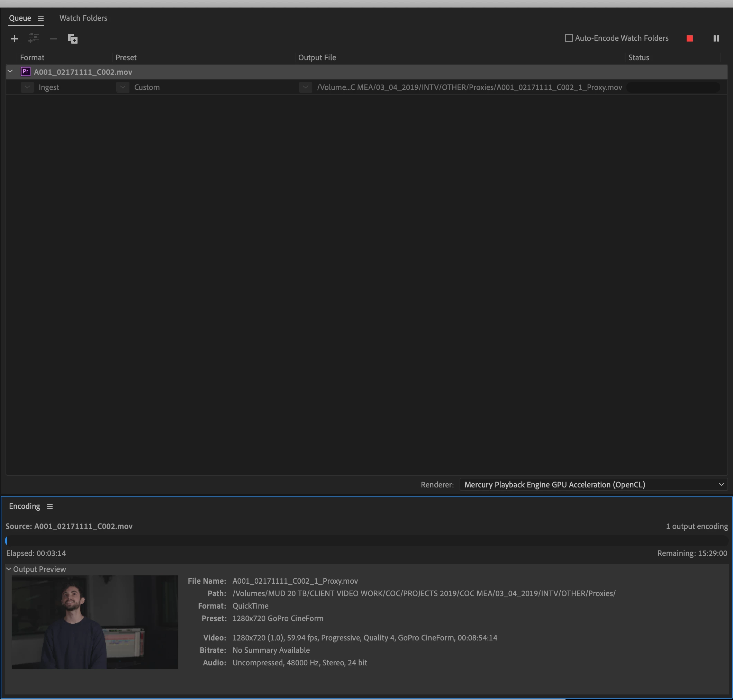Collapse the A001_02171111_C002.mov source row
Screen dimensions: 733x700
click(x=10, y=72)
